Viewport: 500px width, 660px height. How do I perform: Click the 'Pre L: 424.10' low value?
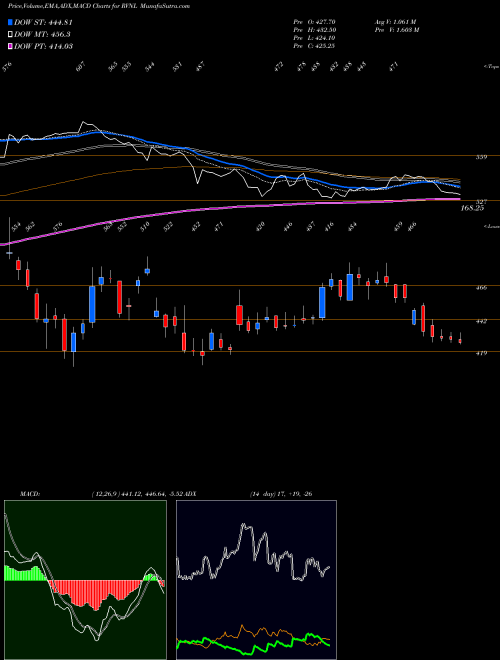[315, 38]
